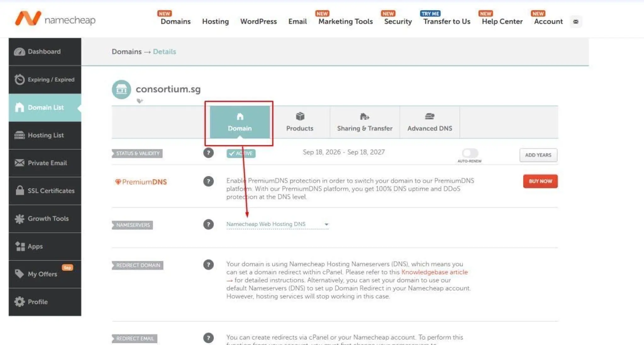Click the small tag icon under domain name
This screenshot has width=644, height=345.
click(x=140, y=101)
